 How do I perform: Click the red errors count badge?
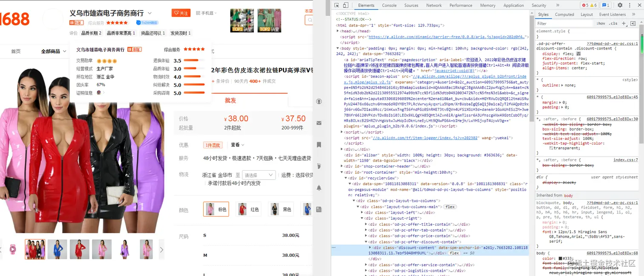pos(586,5)
